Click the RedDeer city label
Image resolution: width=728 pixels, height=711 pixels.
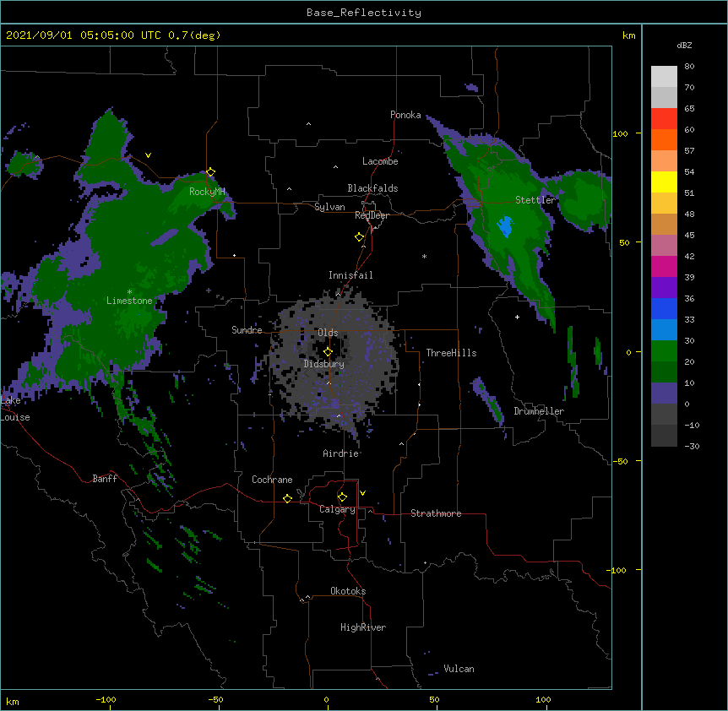(372, 215)
